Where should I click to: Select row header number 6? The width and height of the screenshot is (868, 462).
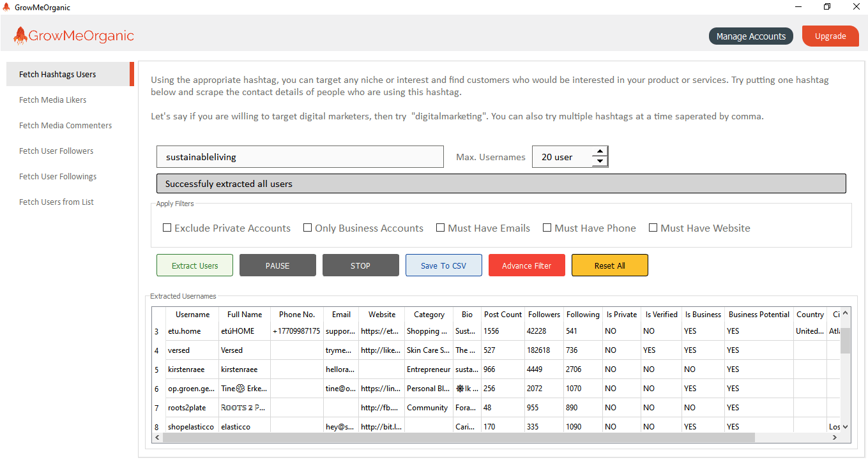tap(158, 389)
